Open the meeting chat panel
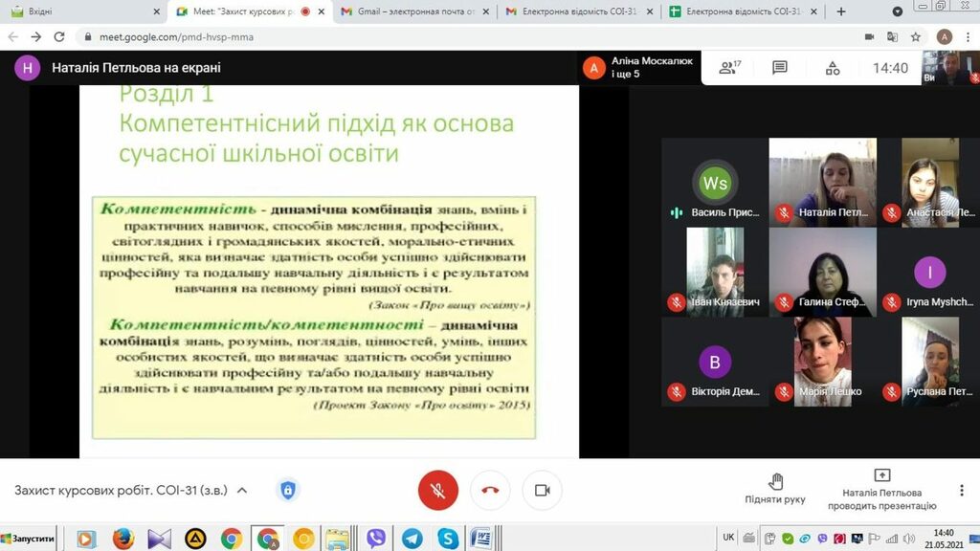The height and width of the screenshot is (551, 980). pos(780,68)
